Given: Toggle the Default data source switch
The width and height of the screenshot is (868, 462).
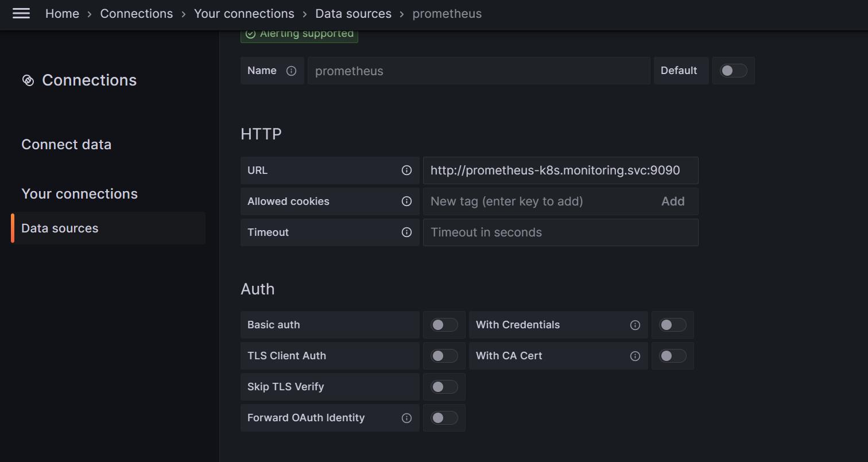Looking at the screenshot, I should pyautogui.click(x=734, y=71).
